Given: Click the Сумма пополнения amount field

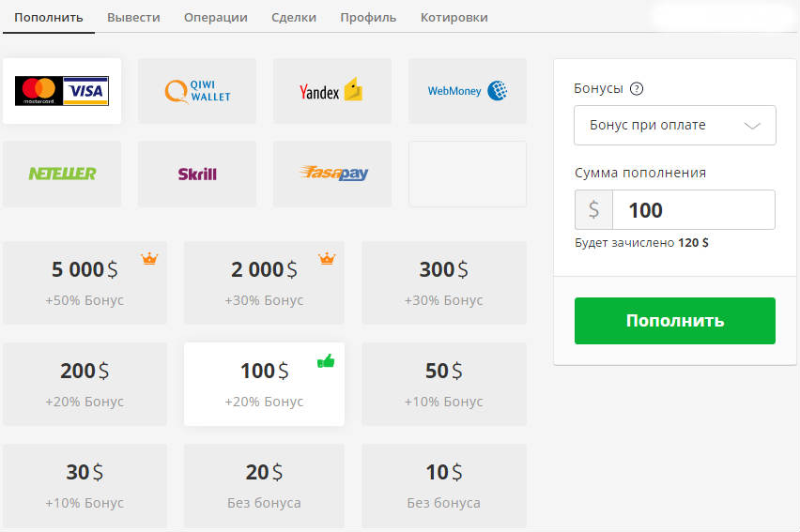Looking at the screenshot, I should point(692,210).
